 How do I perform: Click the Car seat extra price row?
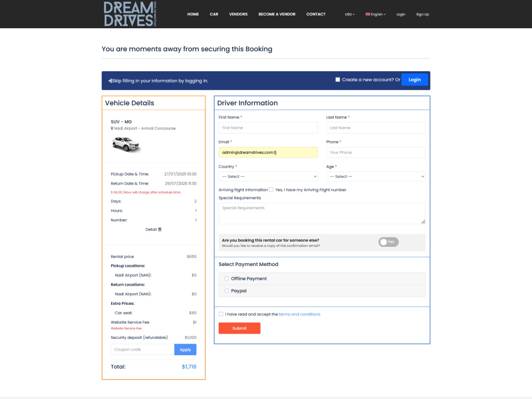pyautogui.click(x=153, y=313)
